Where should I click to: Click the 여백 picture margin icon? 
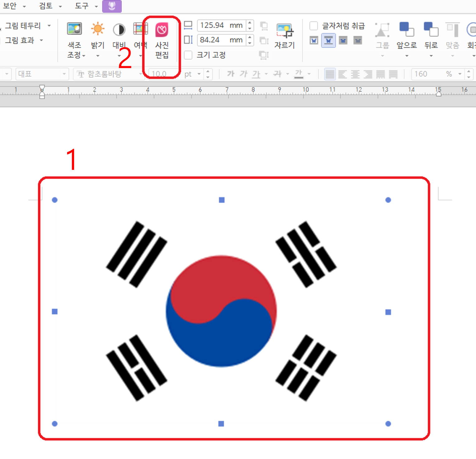[140, 29]
